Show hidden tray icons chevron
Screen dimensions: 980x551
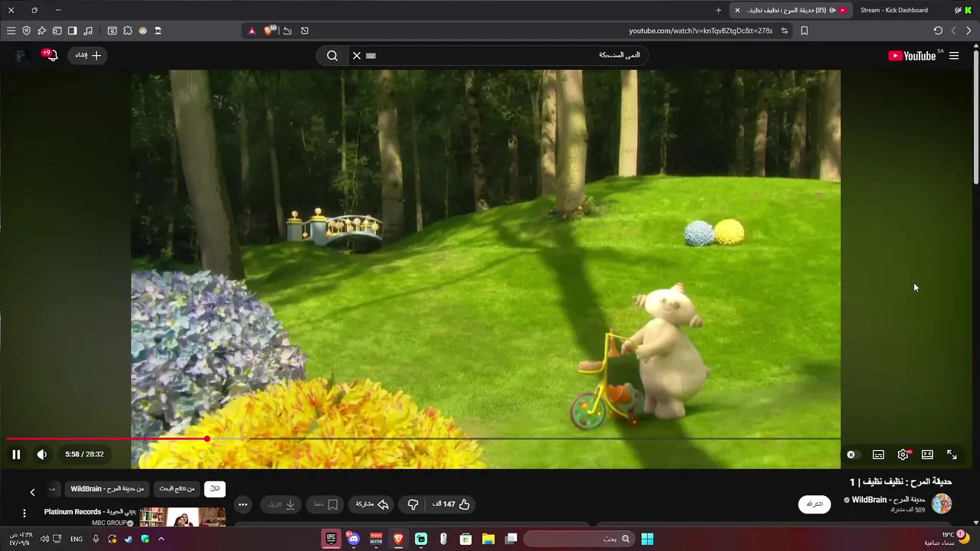click(161, 539)
